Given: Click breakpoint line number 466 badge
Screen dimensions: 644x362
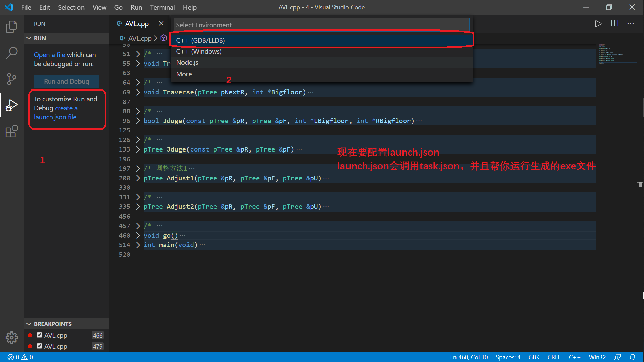Looking at the screenshot, I should [98, 335].
